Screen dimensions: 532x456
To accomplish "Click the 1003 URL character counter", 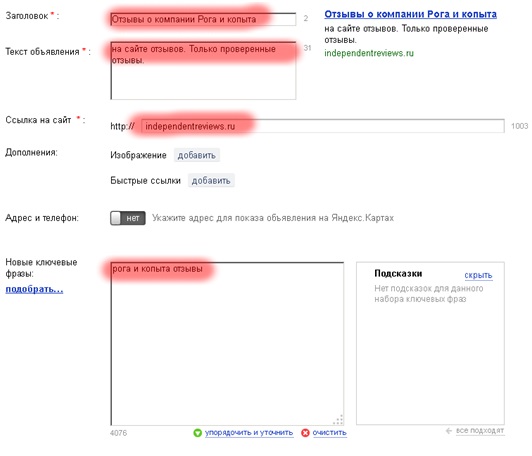I will [x=519, y=126].
